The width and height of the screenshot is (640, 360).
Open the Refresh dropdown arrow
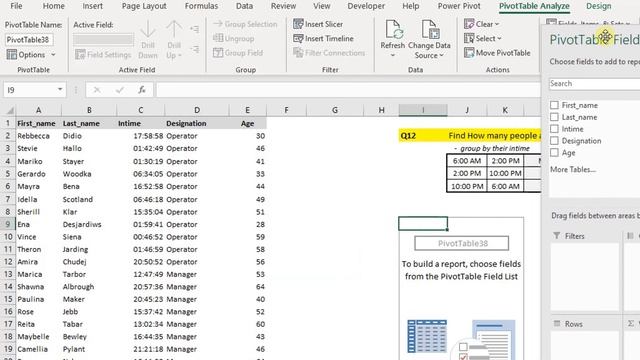point(393,55)
